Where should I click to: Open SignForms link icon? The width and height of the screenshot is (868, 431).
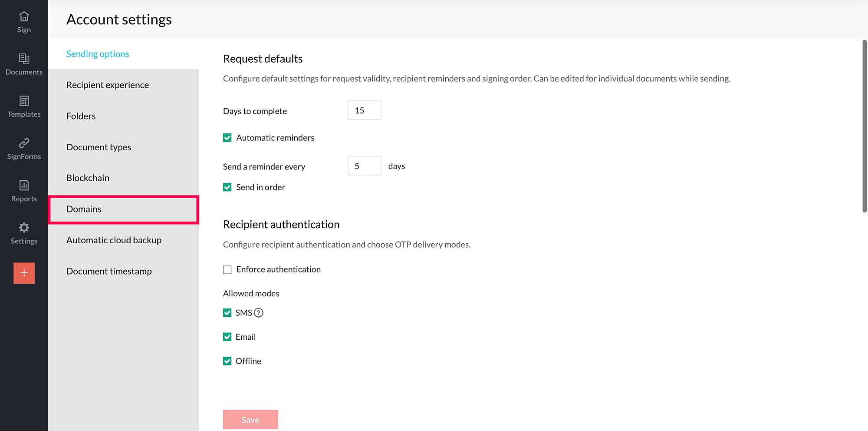point(24,143)
